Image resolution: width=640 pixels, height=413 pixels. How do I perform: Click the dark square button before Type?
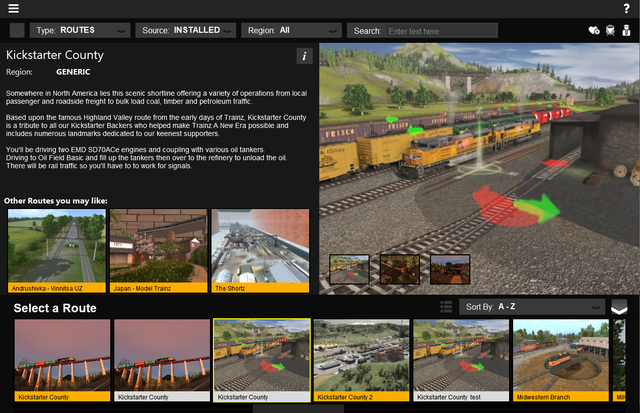[x=17, y=30]
